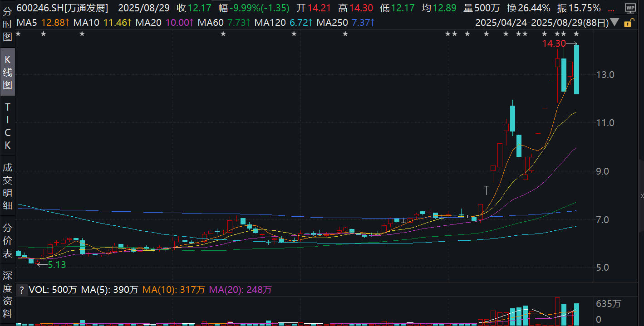Click the MA10 11.46 indicator label
Image resolution: width=644 pixels, height=326 pixels.
pos(103,22)
